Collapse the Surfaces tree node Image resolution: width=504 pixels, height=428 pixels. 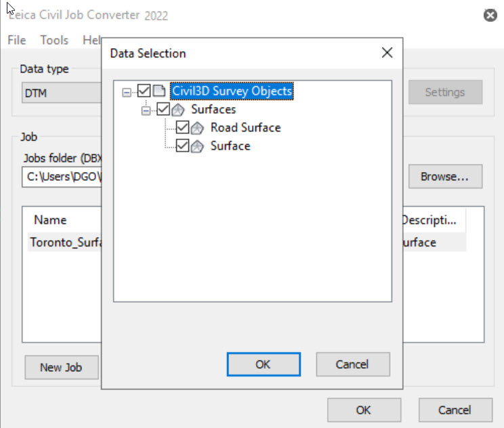point(146,110)
